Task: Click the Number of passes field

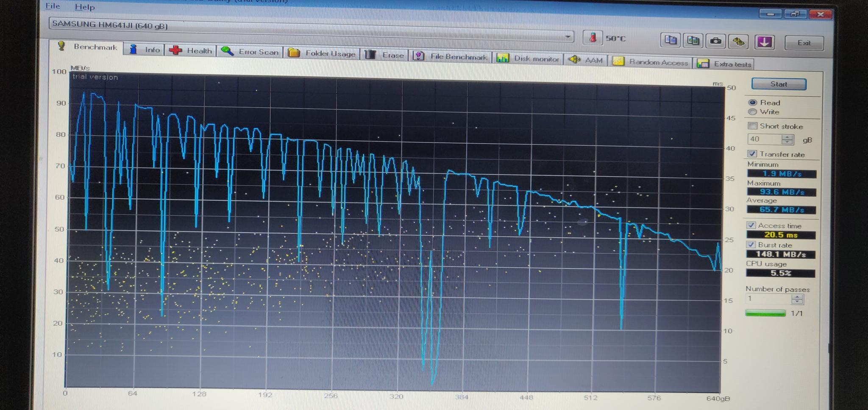Action: click(x=768, y=299)
